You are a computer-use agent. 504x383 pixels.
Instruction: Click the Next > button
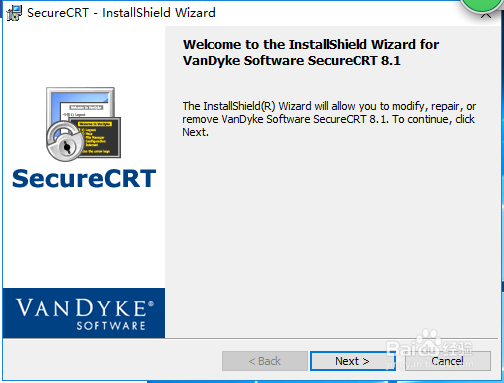[353, 361]
